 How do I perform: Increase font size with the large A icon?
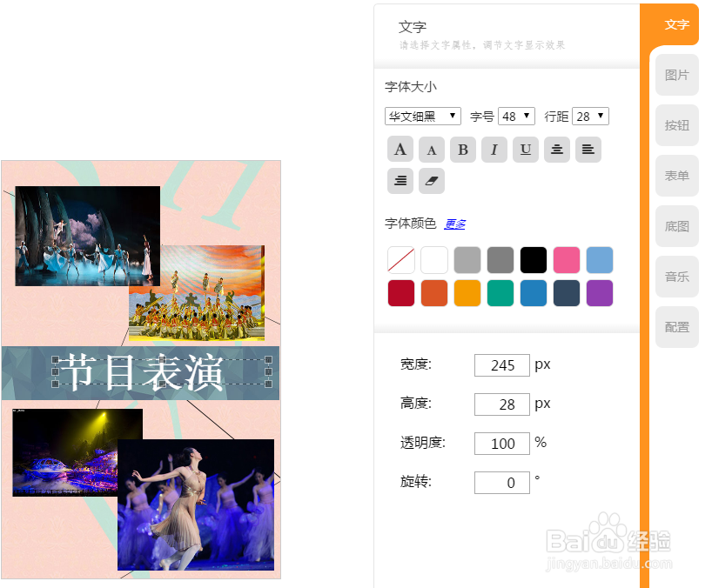tap(400, 149)
